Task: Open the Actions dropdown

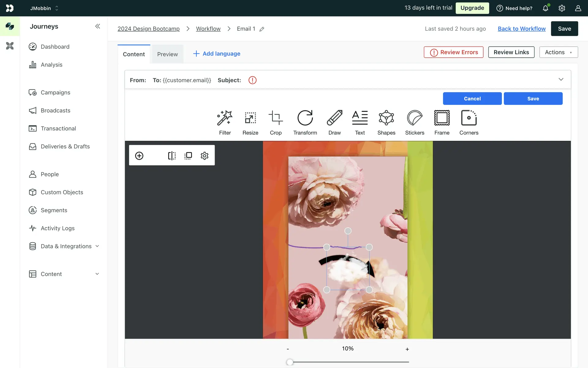Action: (558, 52)
